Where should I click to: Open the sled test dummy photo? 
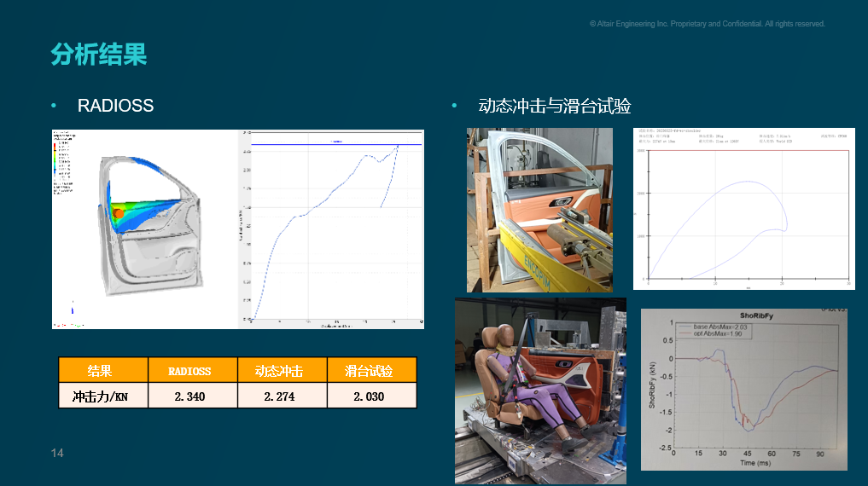click(541, 391)
